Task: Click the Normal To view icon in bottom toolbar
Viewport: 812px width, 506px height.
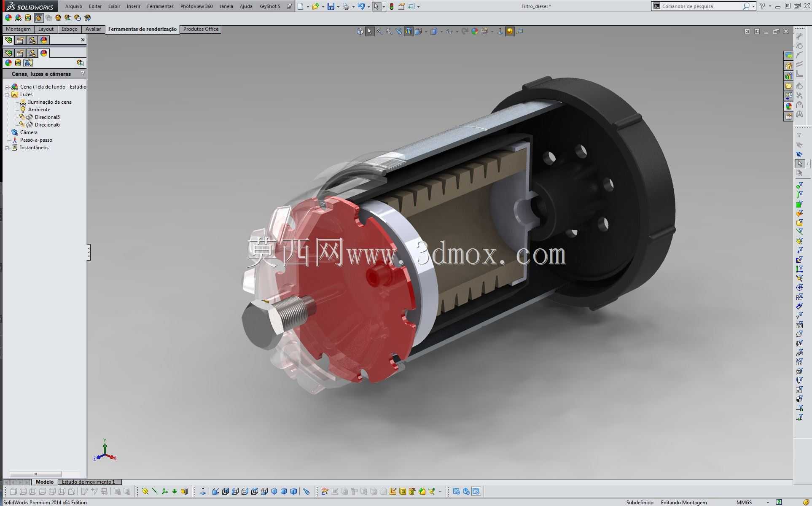Action: (203, 491)
